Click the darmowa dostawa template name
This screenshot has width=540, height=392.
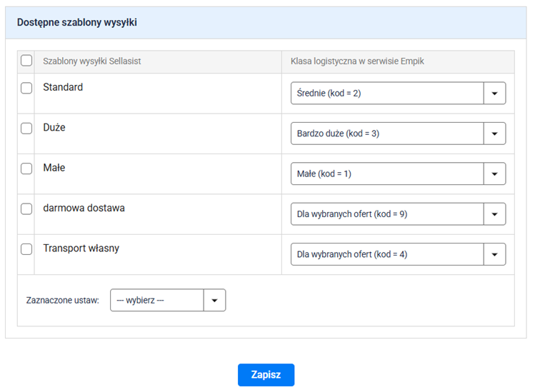pos(84,208)
